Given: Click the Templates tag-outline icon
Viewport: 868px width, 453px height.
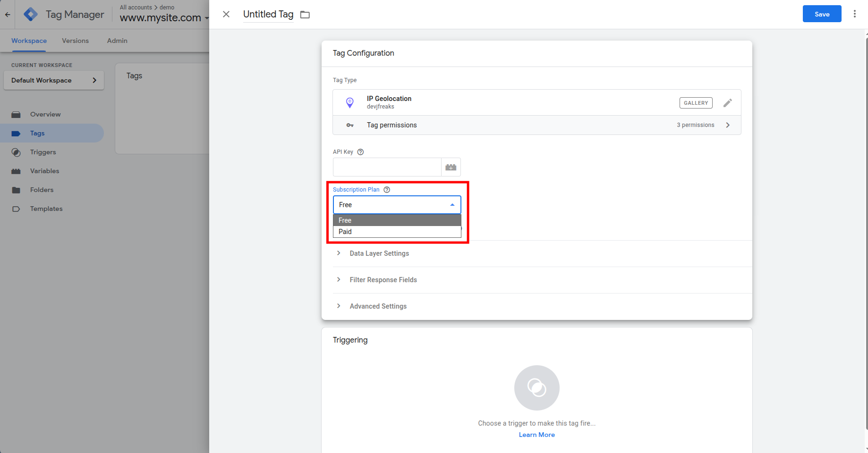Looking at the screenshot, I should pos(16,209).
